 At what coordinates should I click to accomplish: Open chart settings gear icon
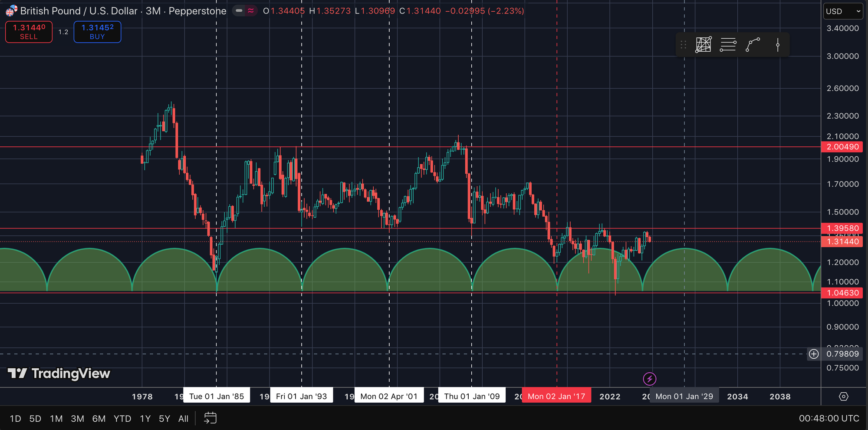(x=843, y=397)
